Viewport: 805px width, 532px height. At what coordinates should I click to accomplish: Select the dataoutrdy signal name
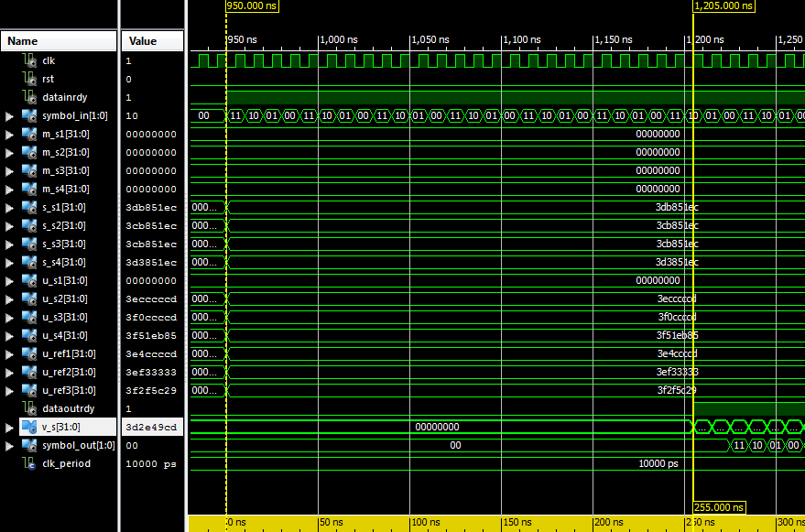69,408
